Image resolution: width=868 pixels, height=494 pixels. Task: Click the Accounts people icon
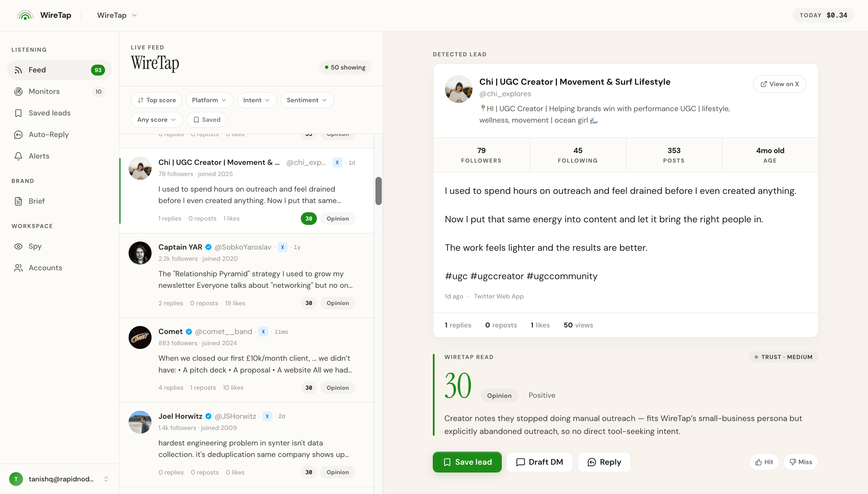click(x=18, y=268)
